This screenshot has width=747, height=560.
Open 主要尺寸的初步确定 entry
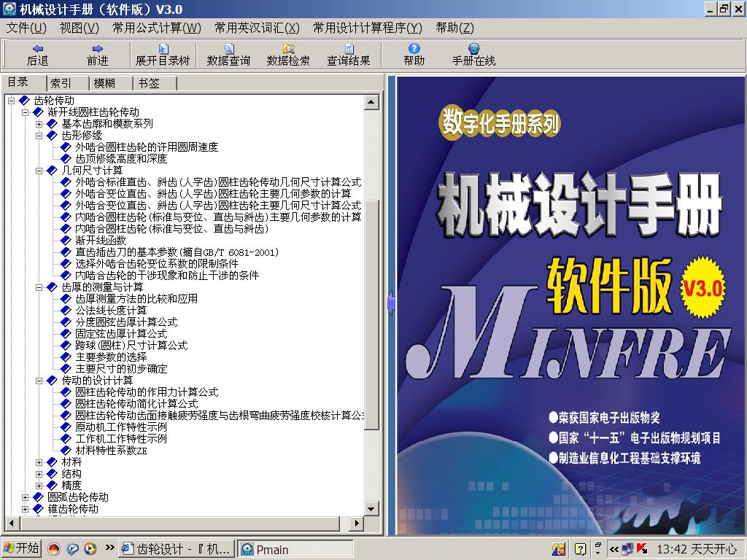point(122,368)
